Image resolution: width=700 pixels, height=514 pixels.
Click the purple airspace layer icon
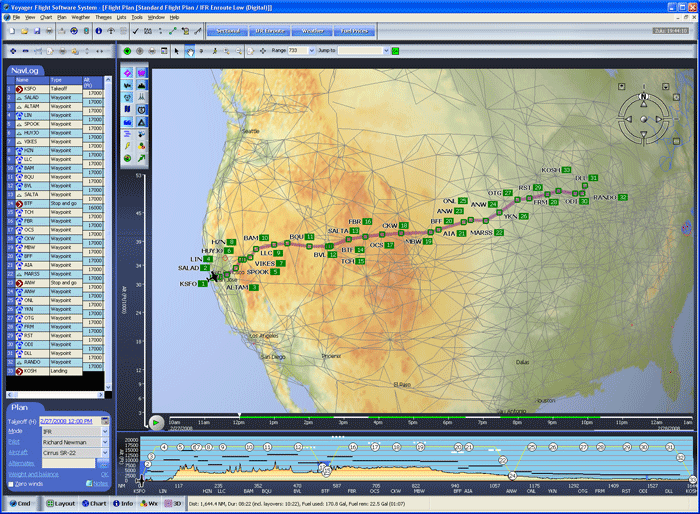coord(142,73)
